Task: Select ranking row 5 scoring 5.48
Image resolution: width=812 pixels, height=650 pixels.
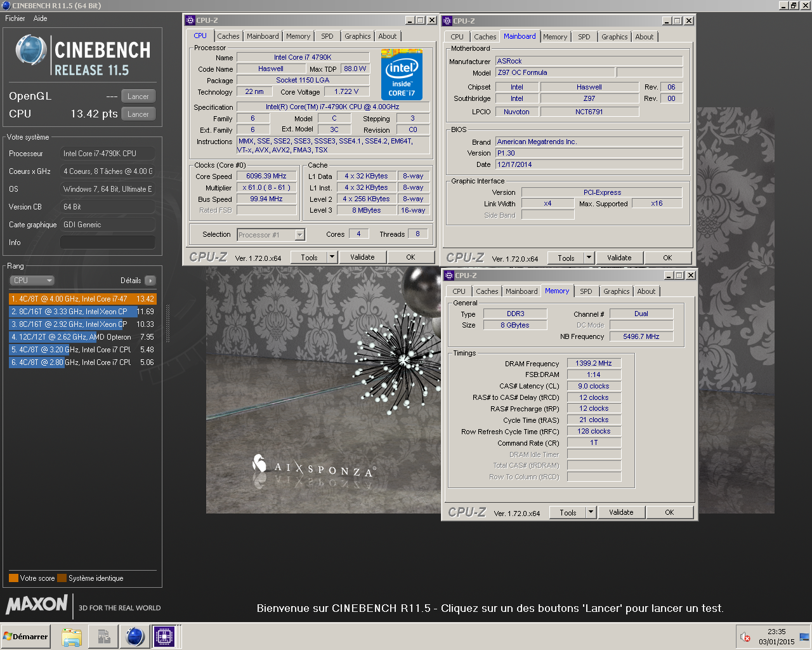Action: (82, 350)
